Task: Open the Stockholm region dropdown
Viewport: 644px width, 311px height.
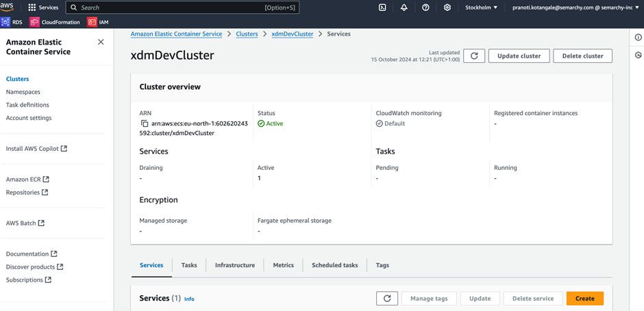Action: click(481, 8)
